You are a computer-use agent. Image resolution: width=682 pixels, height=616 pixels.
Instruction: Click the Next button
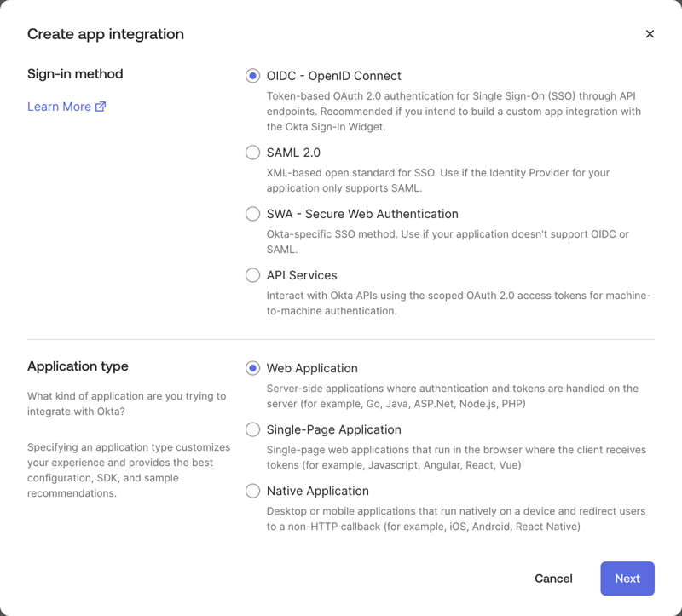point(627,579)
